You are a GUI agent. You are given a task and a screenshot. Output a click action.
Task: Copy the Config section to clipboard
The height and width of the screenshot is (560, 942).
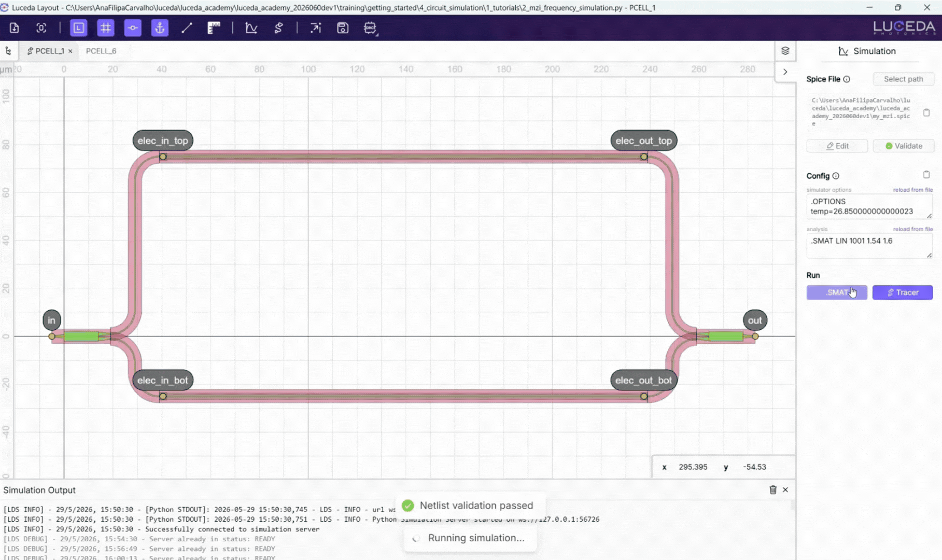pyautogui.click(x=926, y=175)
